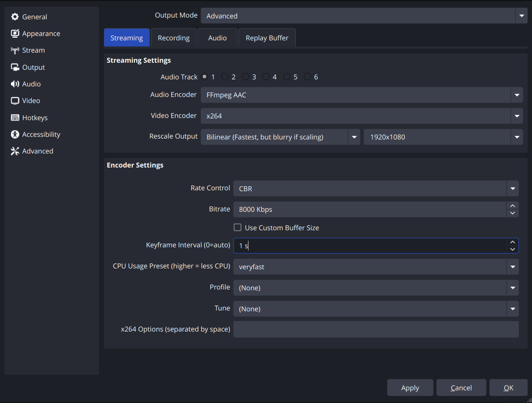Expand the Video Encoder dropdown
This screenshot has width=532, height=403.
517,115
